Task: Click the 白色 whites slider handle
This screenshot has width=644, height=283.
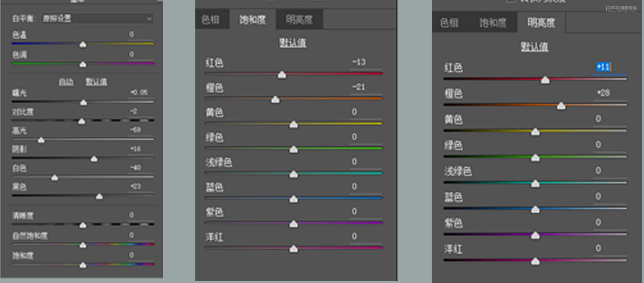Action: pos(55,178)
